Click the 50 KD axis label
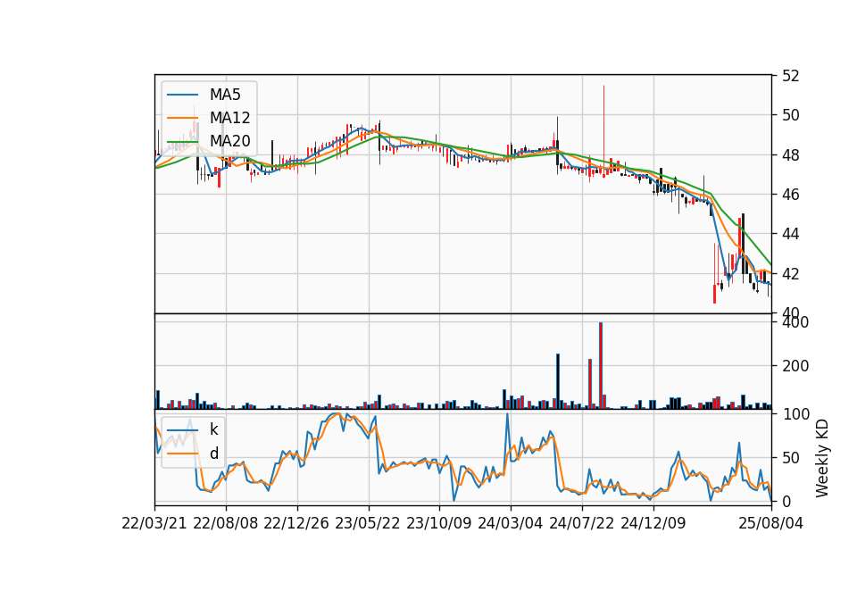 pos(790,458)
